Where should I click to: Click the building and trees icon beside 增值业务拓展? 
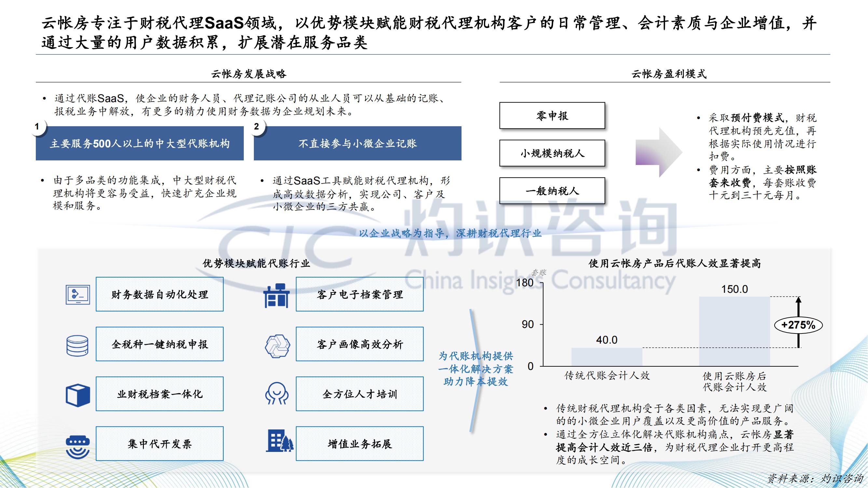click(280, 441)
